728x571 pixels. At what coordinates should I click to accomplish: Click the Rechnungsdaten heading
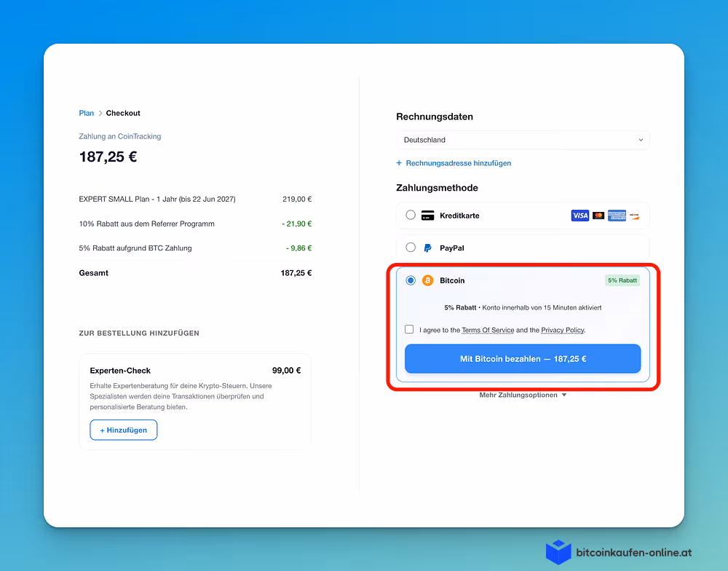(x=435, y=117)
